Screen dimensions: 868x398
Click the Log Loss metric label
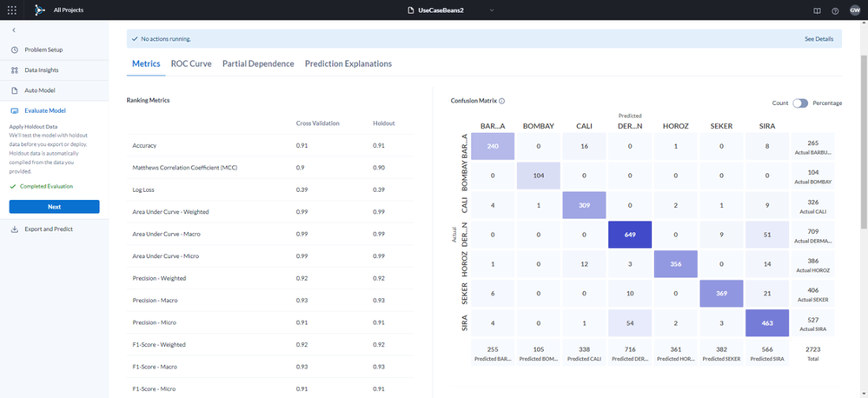tap(142, 189)
